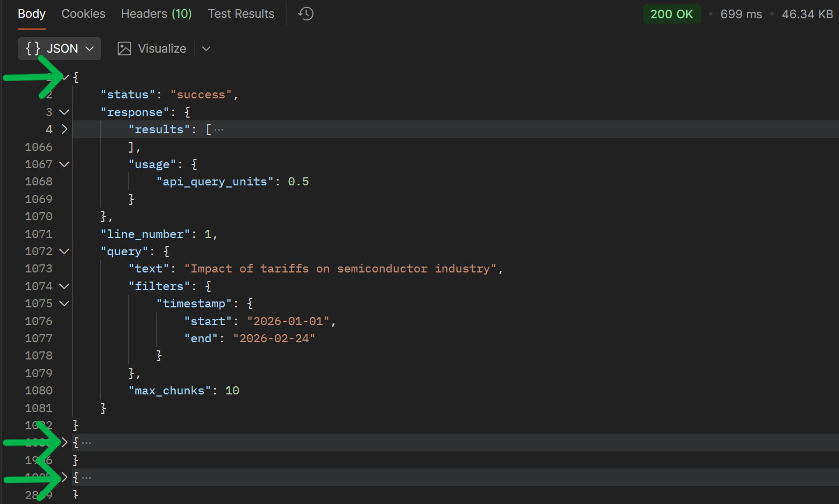Screen dimensions: 839x504
Task: Expand the last collapsed JSON object
Action: pos(64,477)
